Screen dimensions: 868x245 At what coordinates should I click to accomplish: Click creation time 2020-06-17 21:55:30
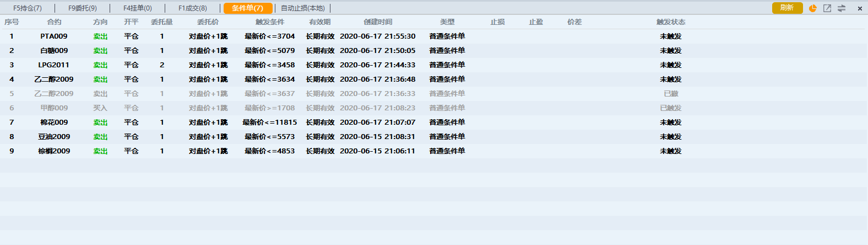pos(378,36)
